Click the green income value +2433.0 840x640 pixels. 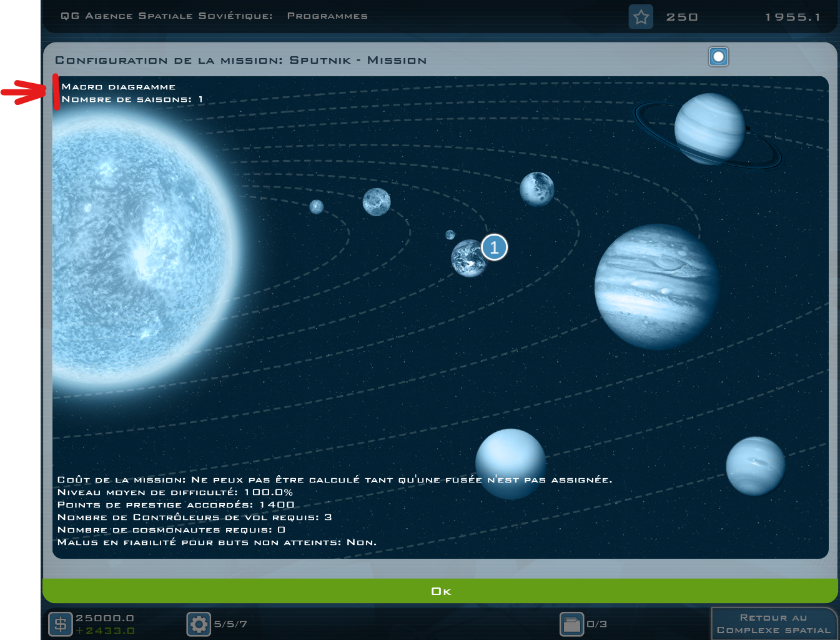[x=105, y=631]
